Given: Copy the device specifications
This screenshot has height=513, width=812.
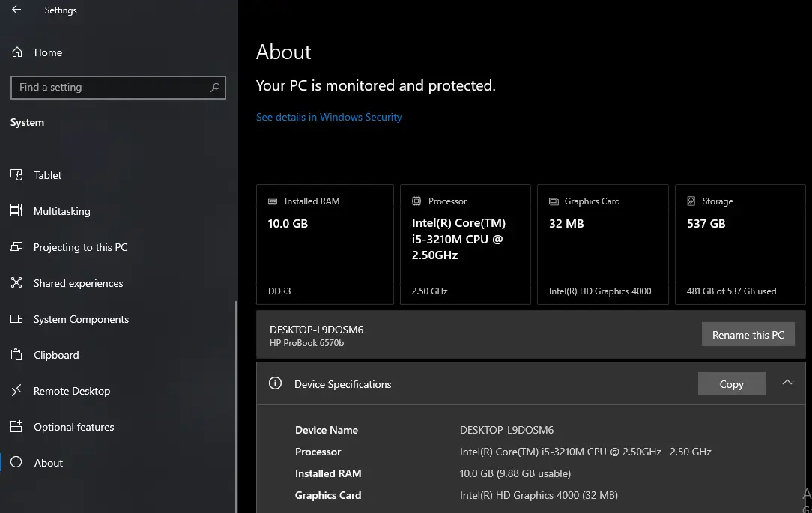Looking at the screenshot, I should [731, 384].
